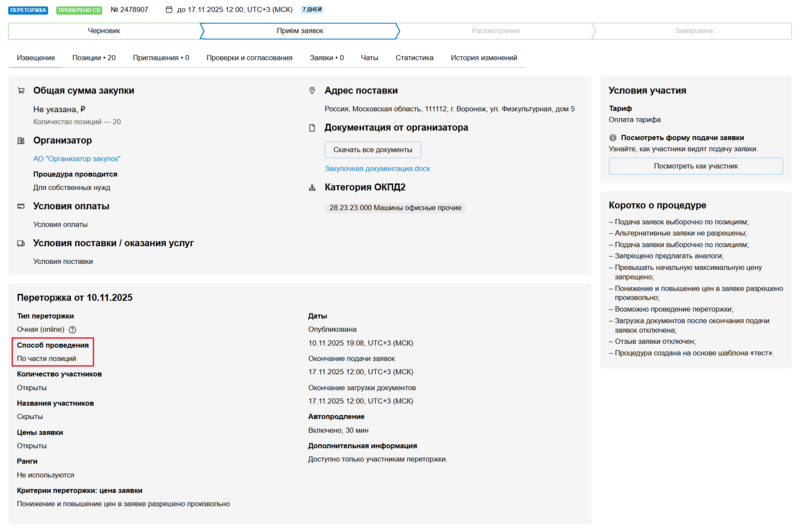The height and width of the screenshot is (532, 800).
Task: Click the calendar icon before the deadline date
Action: click(x=169, y=9)
